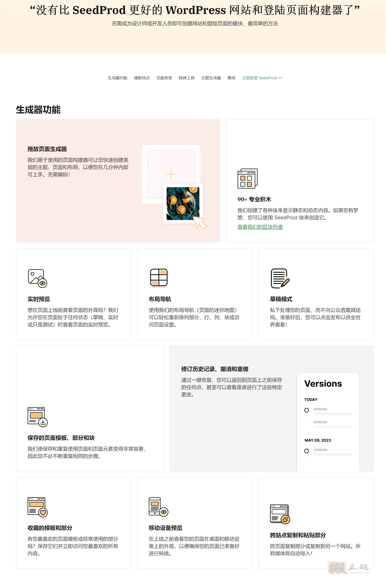Select the 页面类型 nav item
Screen dimensions: 386x588
[x=164, y=78]
